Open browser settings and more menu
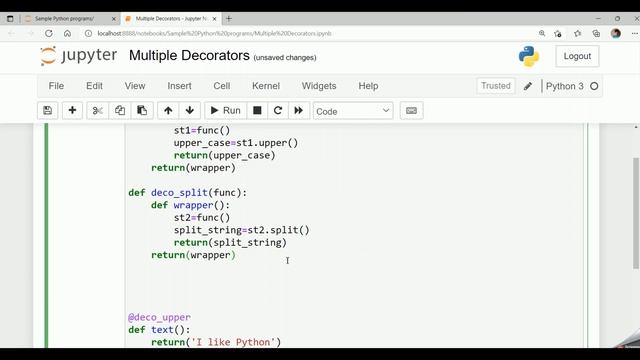Screen dimensions: 640x360 point(635,33)
